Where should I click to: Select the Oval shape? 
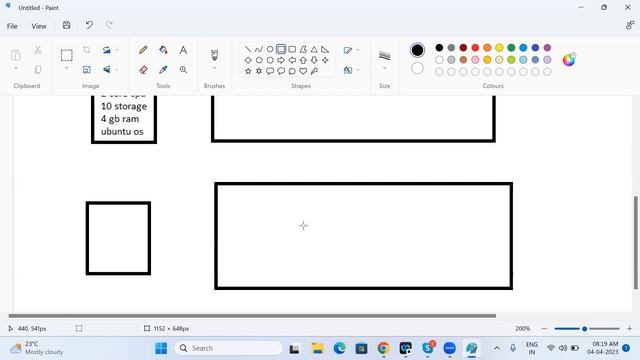click(x=270, y=49)
